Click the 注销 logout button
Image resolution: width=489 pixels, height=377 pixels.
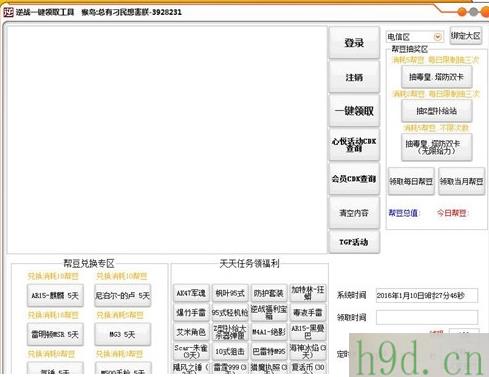[354, 78]
